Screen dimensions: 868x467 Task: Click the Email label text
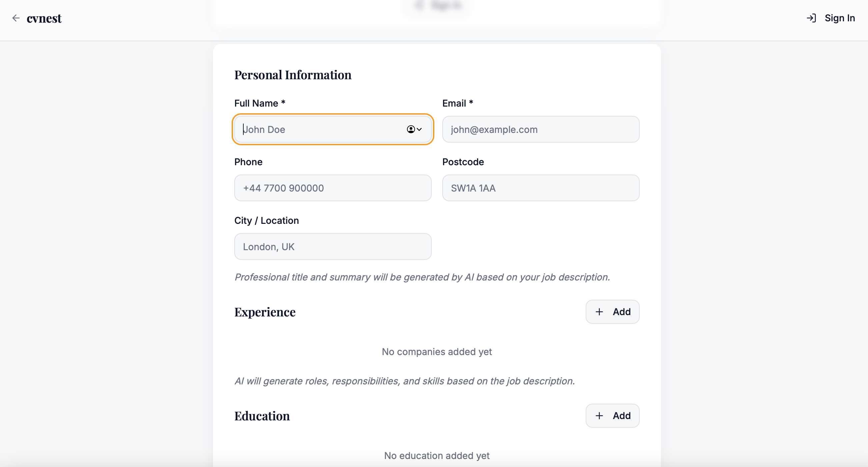tap(454, 103)
